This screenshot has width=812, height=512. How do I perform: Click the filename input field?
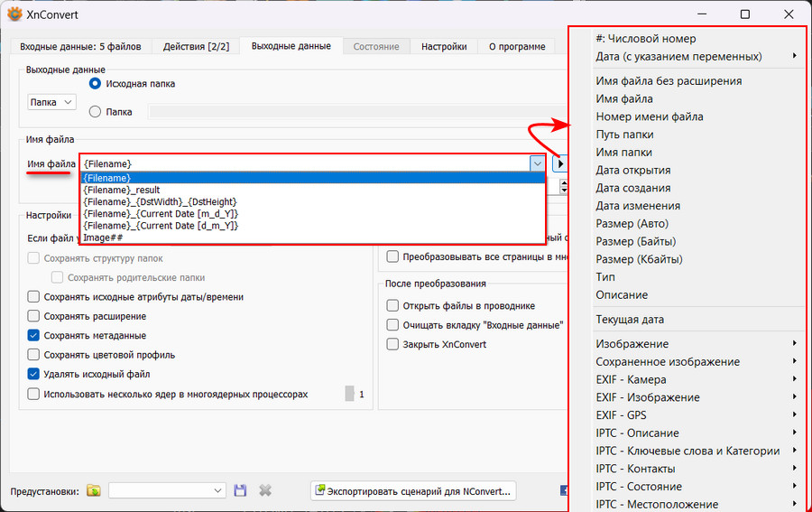[x=306, y=163]
